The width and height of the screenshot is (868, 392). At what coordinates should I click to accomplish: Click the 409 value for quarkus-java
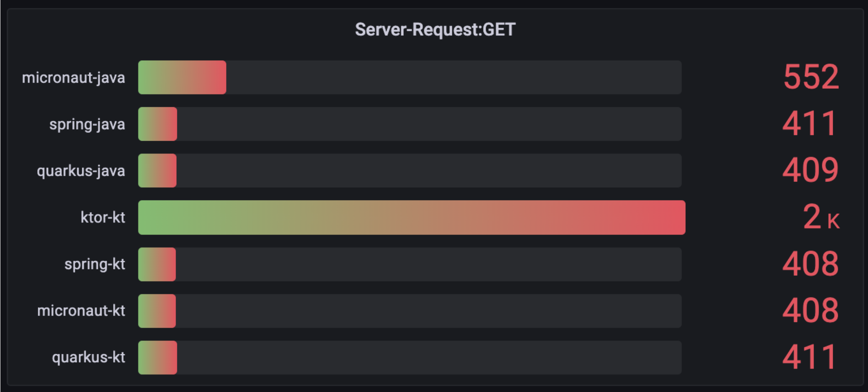pos(811,170)
